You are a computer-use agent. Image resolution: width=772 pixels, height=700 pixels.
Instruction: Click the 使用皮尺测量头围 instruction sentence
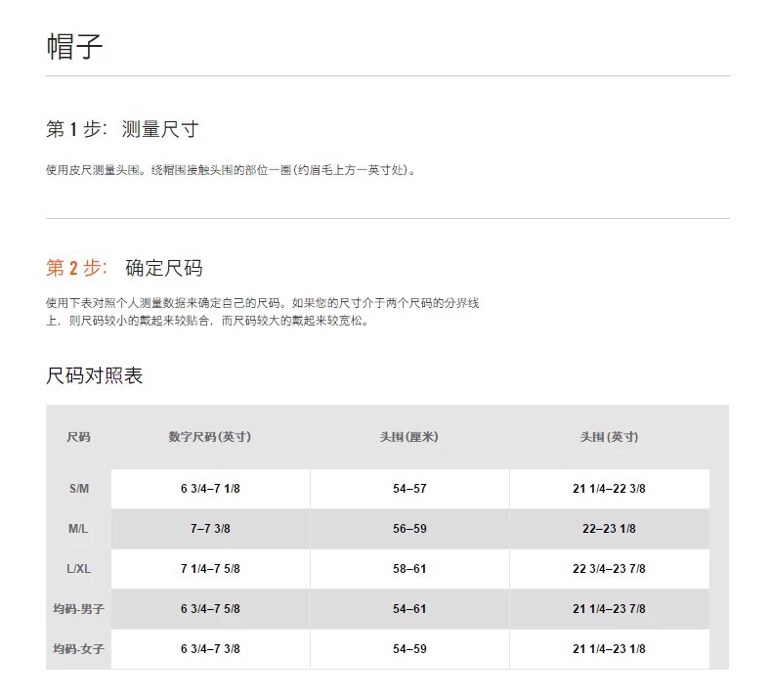click(x=232, y=170)
